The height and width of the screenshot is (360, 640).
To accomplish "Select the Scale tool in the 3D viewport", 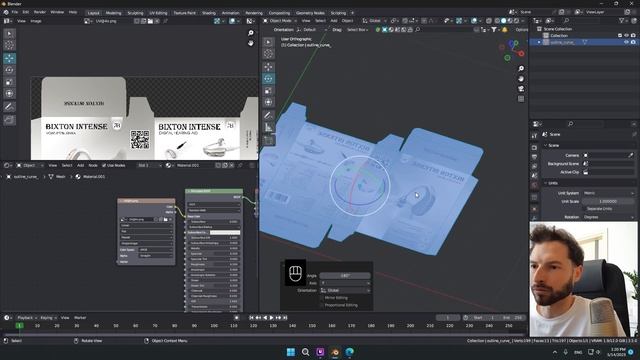I will coord(268,90).
